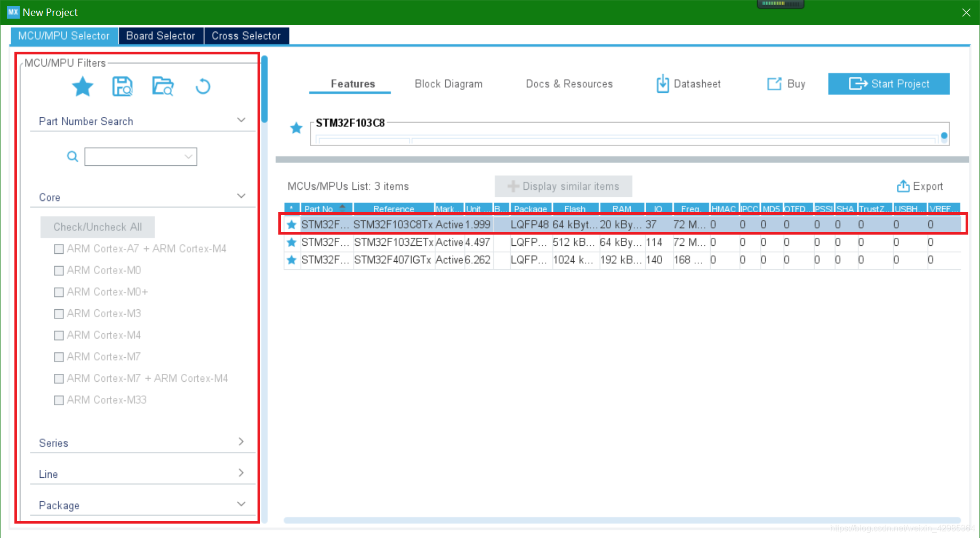Check the ARM Cortex-M4 checkbox
The width and height of the screenshot is (980, 538).
point(59,335)
